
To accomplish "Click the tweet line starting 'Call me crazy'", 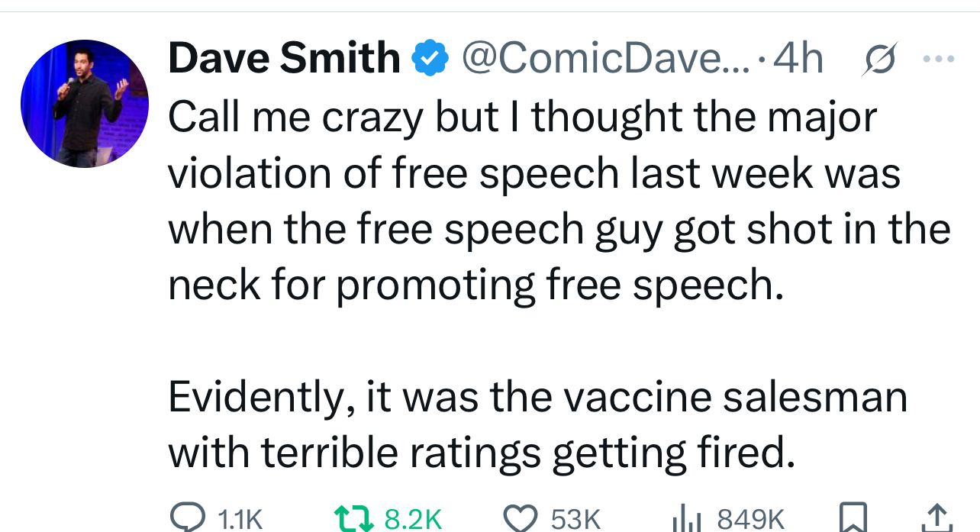I will 522,118.
